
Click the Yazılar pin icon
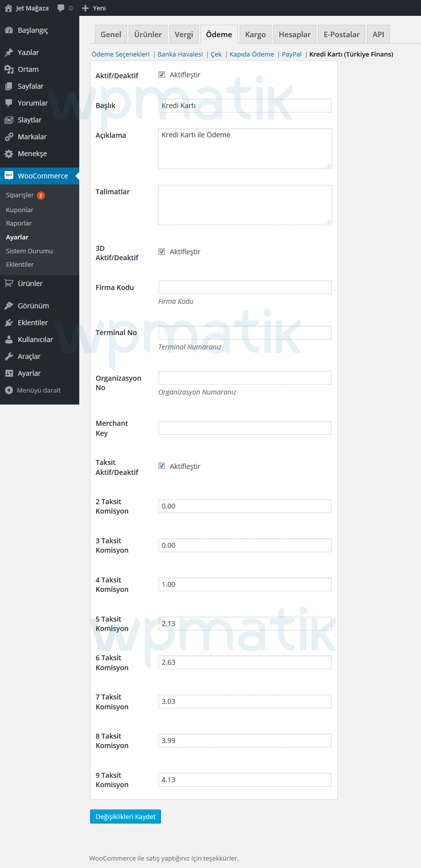9,53
